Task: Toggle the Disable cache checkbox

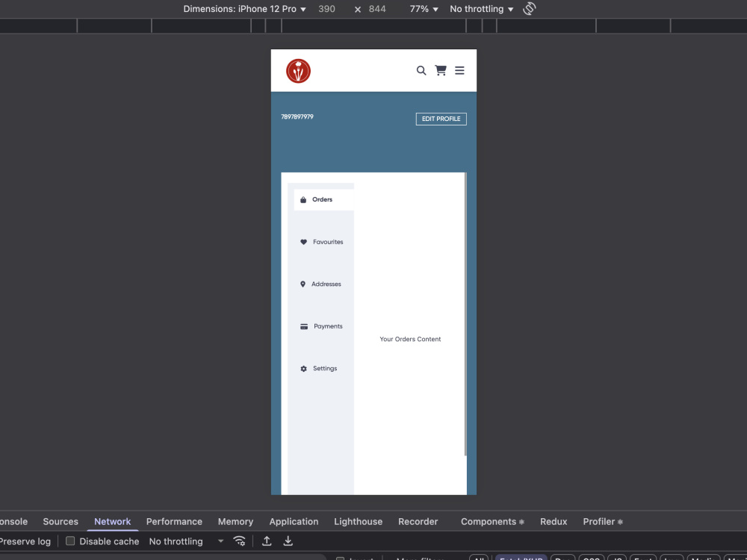Action: point(70,541)
